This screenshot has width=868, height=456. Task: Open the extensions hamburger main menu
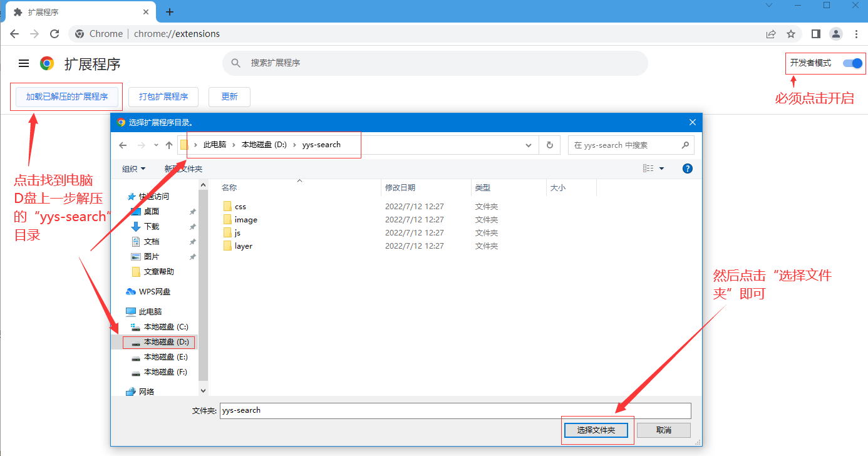(x=24, y=63)
